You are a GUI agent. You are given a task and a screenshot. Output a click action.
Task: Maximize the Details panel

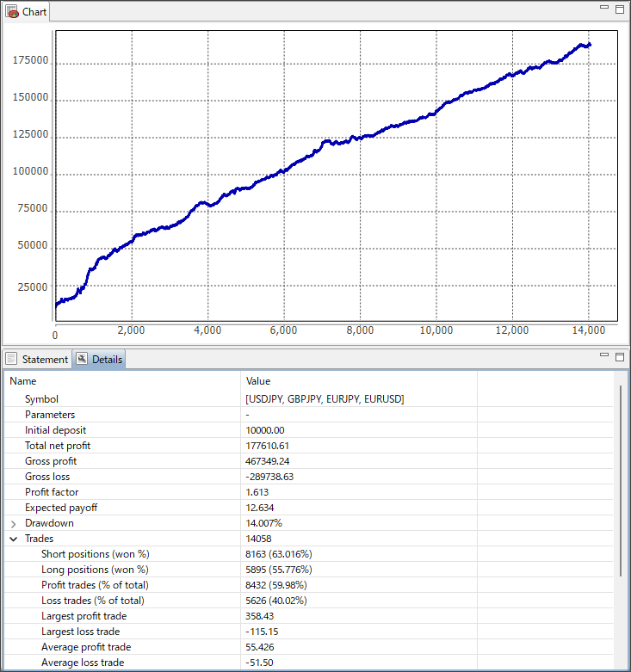point(620,357)
